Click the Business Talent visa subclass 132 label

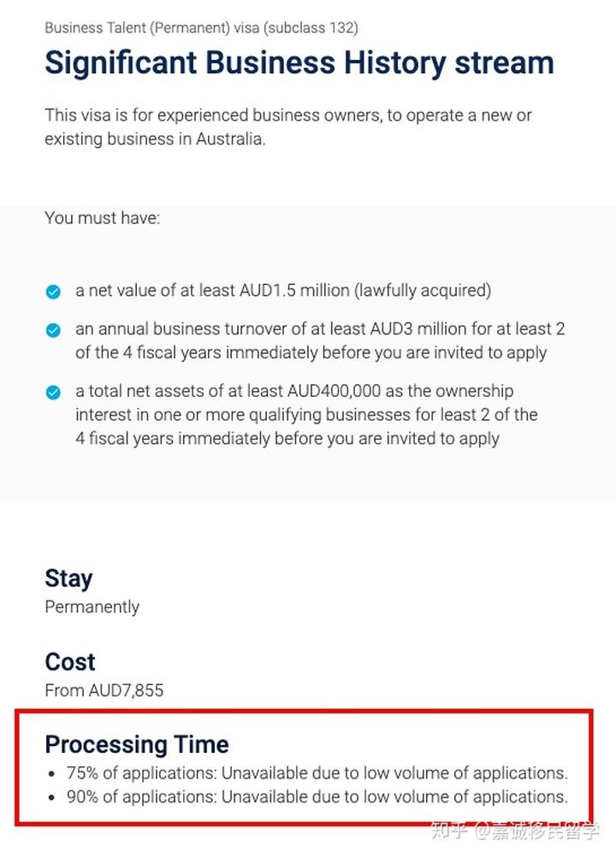point(201,27)
